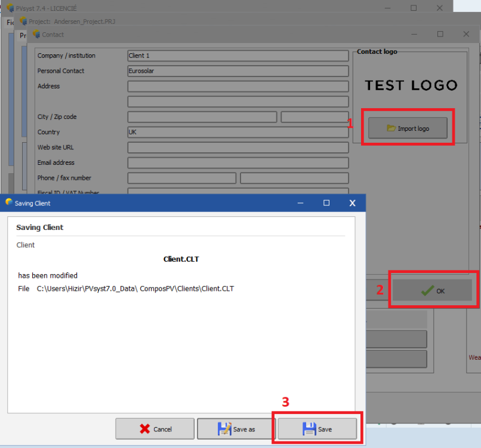The height and width of the screenshot is (448, 481).
Task: Maximize the Saving Client dialog
Action: pyautogui.click(x=326, y=203)
